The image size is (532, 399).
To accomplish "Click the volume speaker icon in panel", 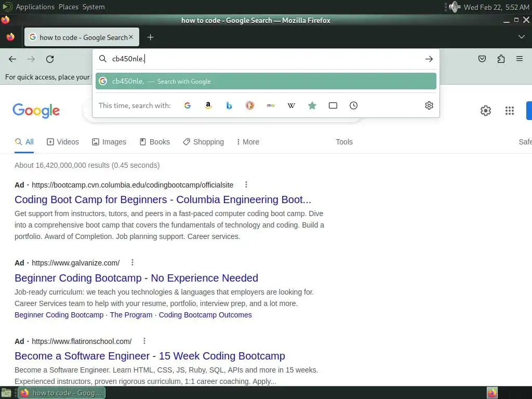I will click(x=455, y=7).
